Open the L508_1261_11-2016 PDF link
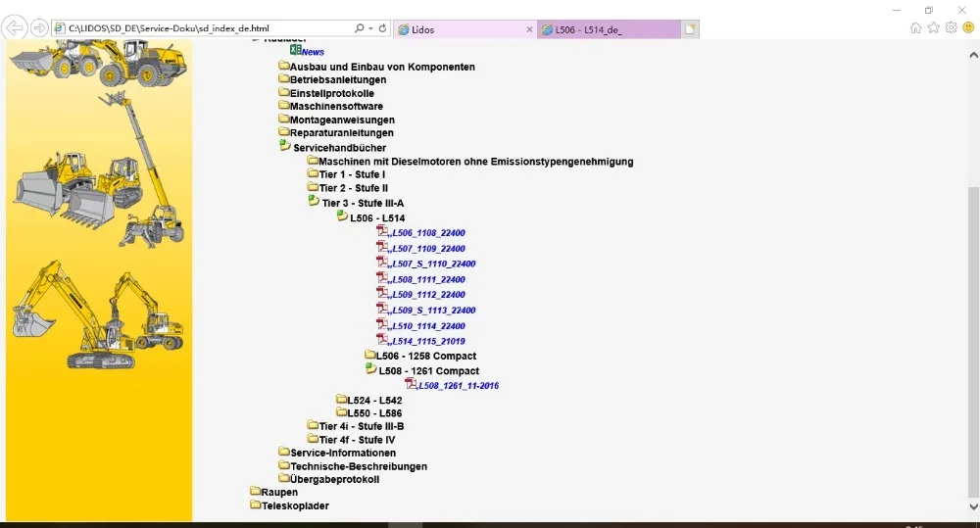Screen dimensions: 980x528 point(459,386)
